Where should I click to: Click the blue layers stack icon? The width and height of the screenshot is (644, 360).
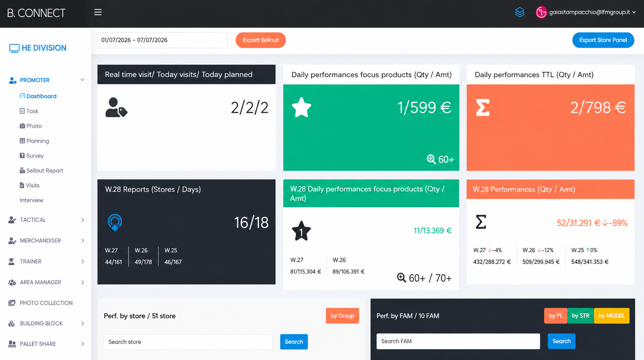click(520, 12)
